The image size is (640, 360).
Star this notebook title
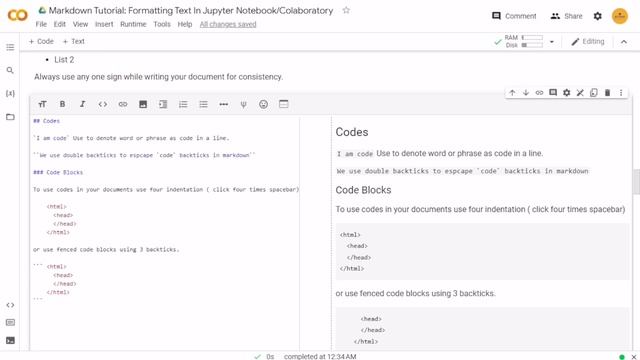point(346,10)
